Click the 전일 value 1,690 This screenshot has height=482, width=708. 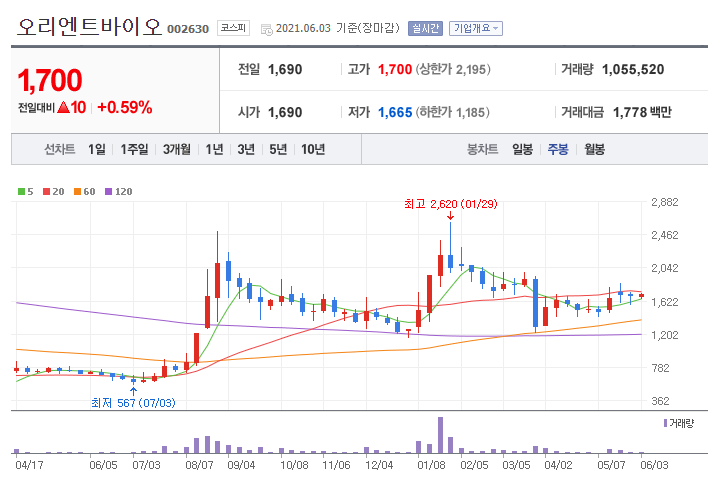click(x=285, y=70)
